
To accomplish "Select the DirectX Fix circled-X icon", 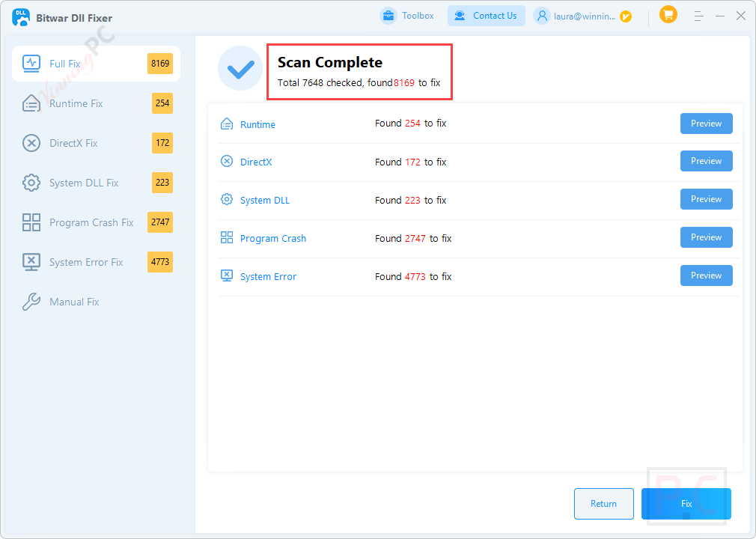I will click(x=31, y=143).
